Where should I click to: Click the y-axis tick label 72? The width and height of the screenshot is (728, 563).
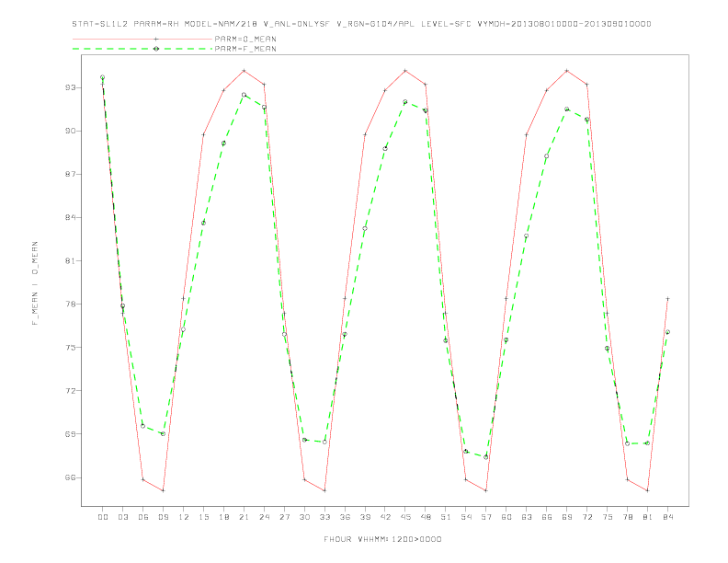click(x=70, y=391)
